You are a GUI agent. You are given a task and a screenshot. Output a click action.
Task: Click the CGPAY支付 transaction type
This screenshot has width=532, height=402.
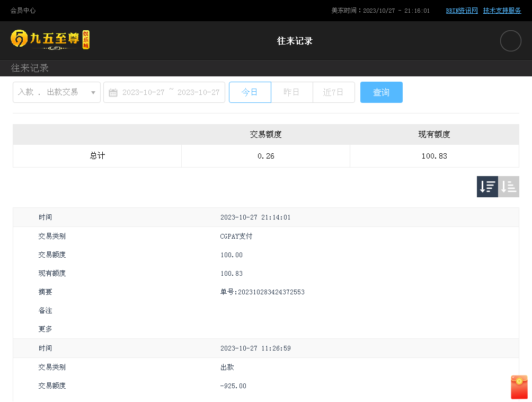236,237
